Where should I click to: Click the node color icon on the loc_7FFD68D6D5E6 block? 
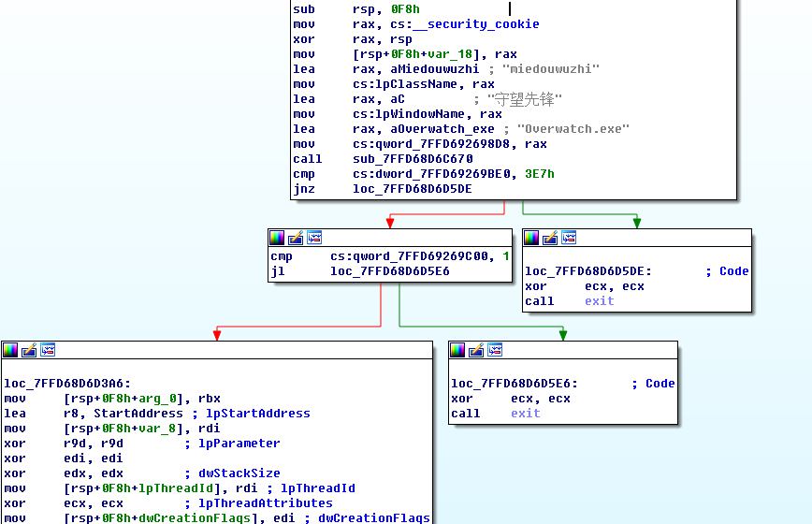pyautogui.click(x=457, y=350)
